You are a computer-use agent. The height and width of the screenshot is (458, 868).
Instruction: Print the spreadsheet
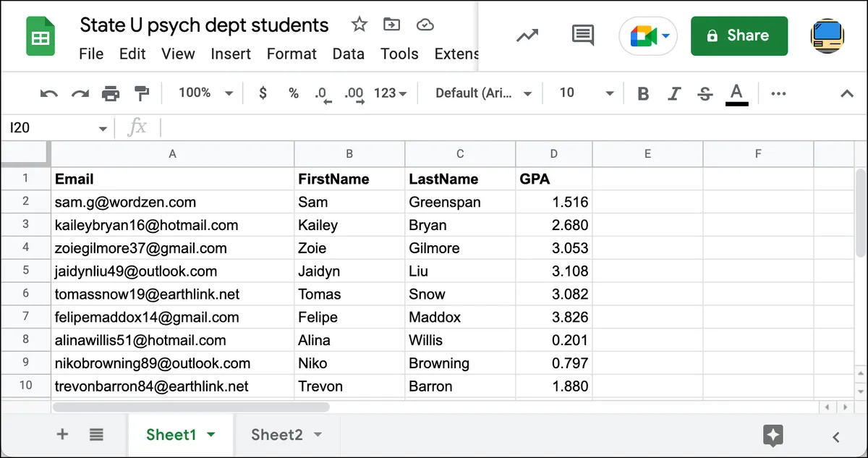(x=111, y=93)
